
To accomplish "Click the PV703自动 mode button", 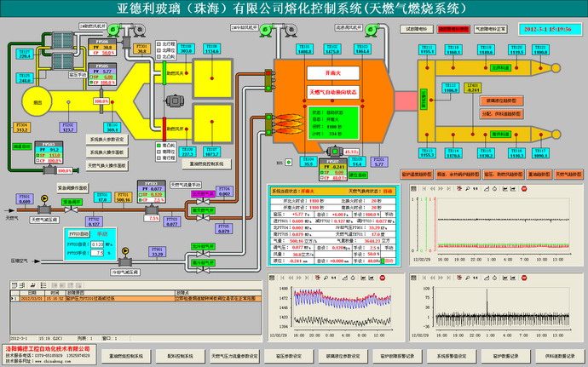I will (x=79, y=234).
